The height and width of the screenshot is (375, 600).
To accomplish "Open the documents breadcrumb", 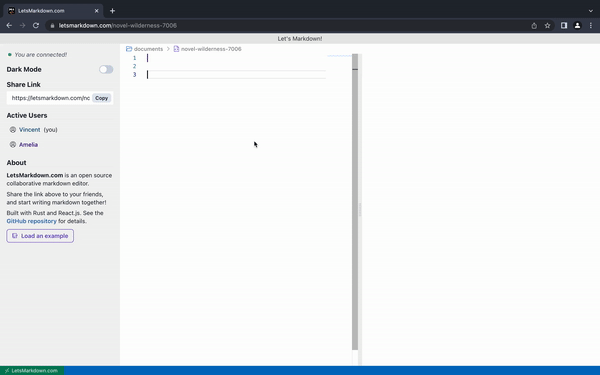I will click(148, 49).
